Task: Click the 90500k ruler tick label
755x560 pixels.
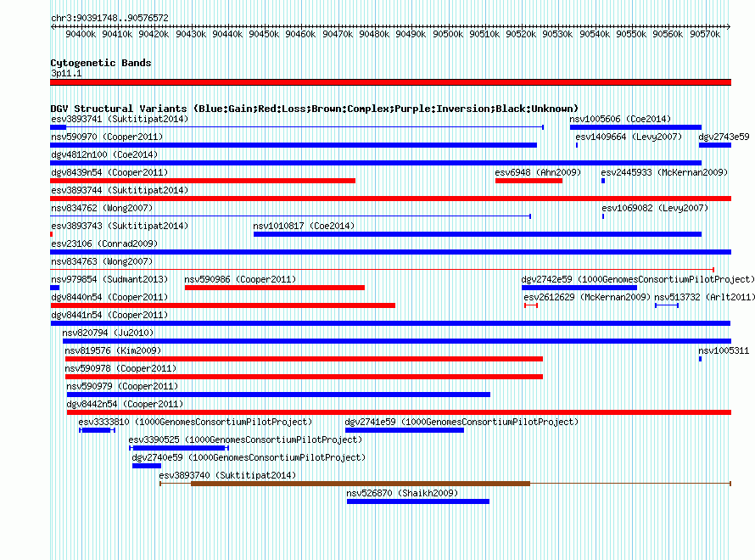Action: pyautogui.click(x=448, y=34)
